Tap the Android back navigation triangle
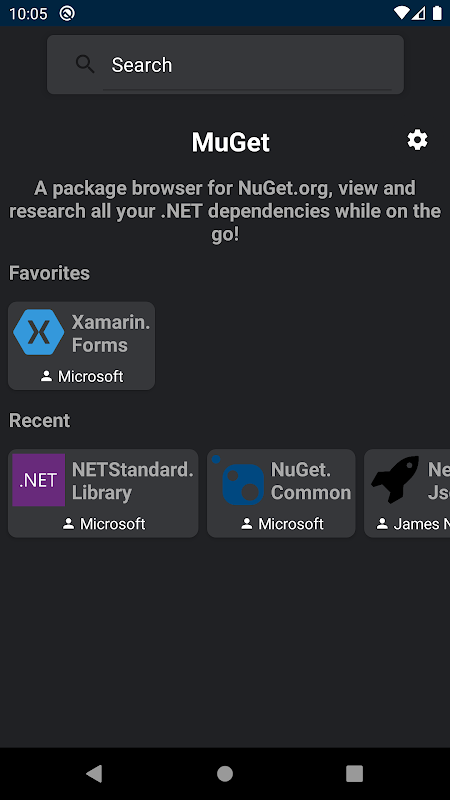This screenshot has width=450, height=800. click(x=94, y=773)
